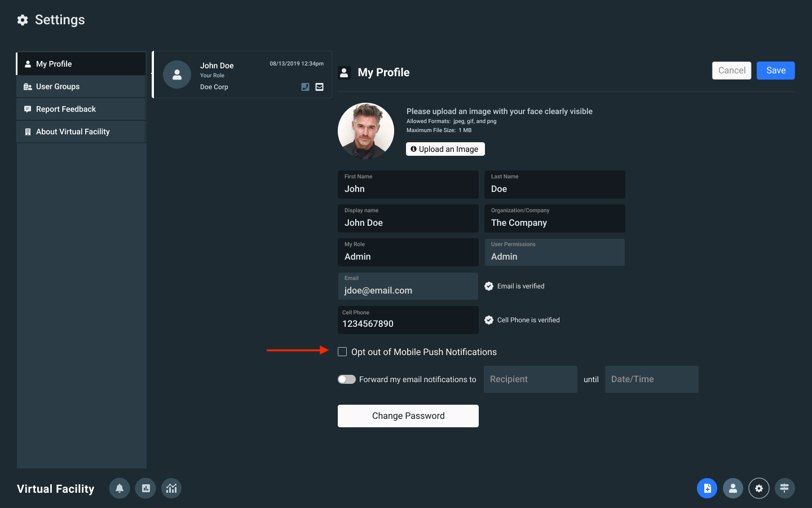Click the Recipient input field
The width and height of the screenshot is (812, 508).
pos(530,379)
